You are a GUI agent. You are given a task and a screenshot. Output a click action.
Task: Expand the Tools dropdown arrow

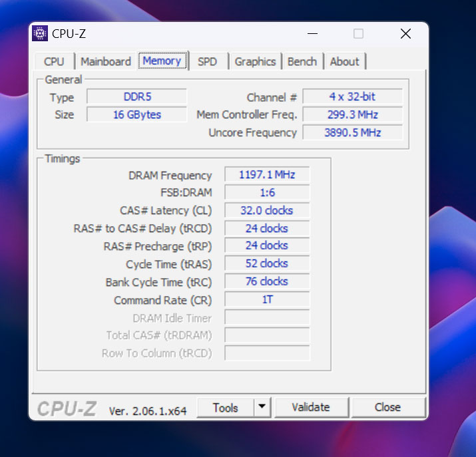tap(262, 408)
